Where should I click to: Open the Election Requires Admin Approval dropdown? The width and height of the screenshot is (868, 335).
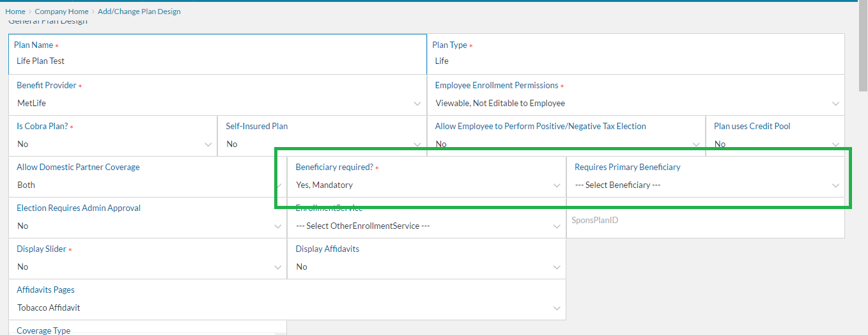pos(148,226)
